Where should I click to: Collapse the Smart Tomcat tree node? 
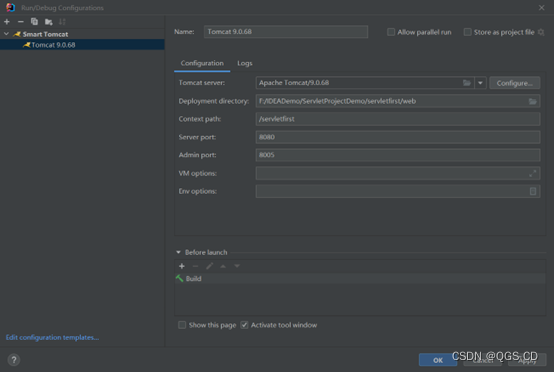(6, 34)
